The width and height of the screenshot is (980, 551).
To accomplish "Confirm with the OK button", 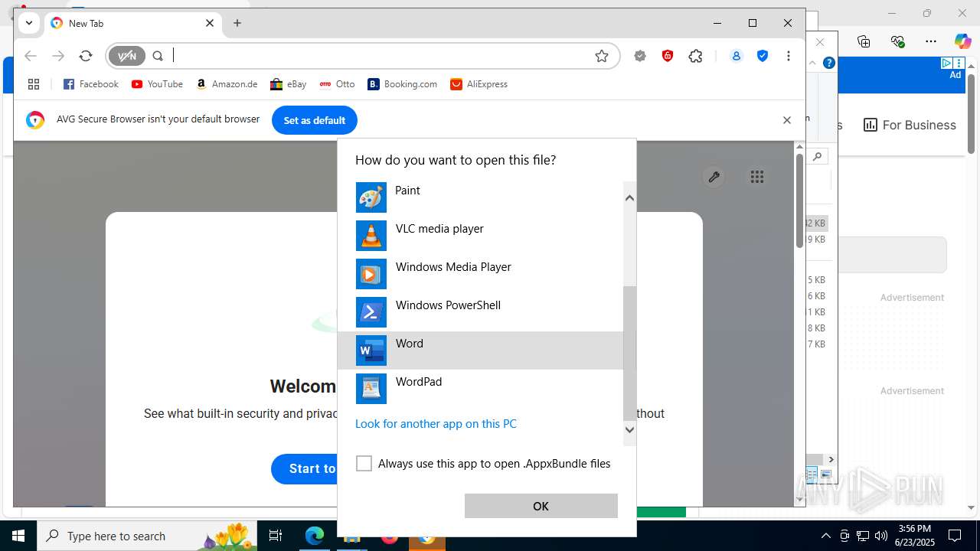I will 541,506.
